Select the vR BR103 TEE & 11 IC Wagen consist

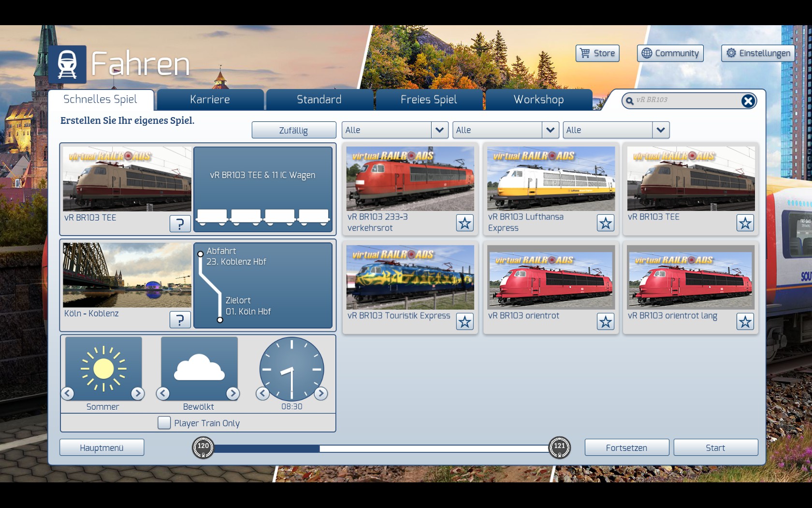click(x=263, y=189)
